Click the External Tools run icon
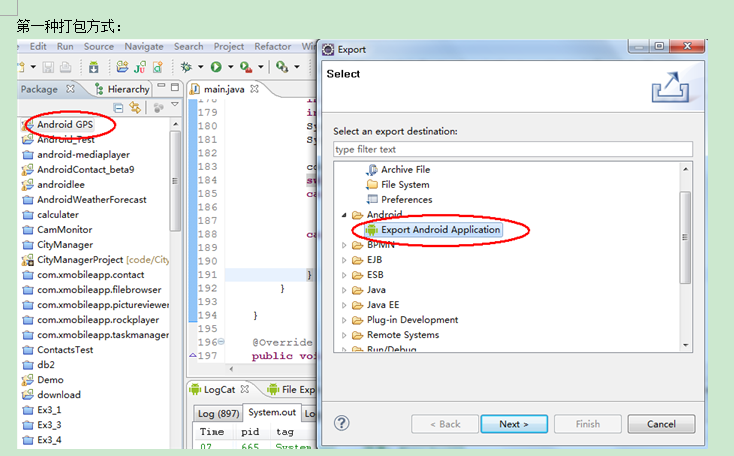This screenshot has width=734, height=456. (x=282, y=66)
